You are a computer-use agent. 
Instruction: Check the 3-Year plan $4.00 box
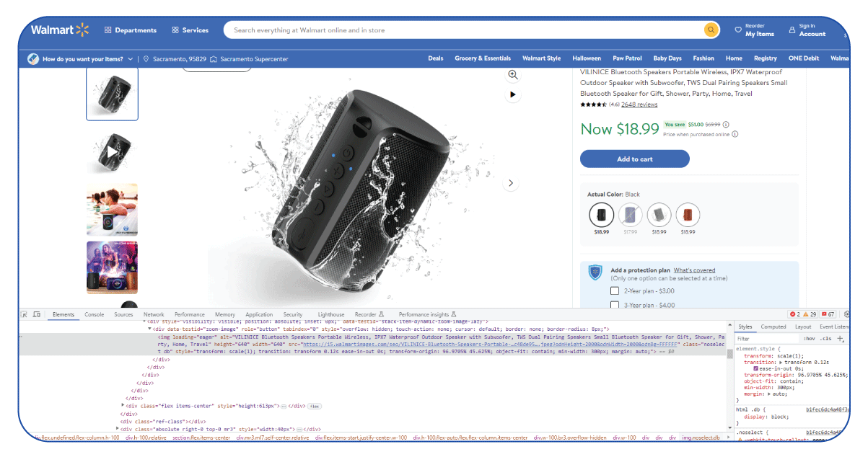click(x=615, y=305)
